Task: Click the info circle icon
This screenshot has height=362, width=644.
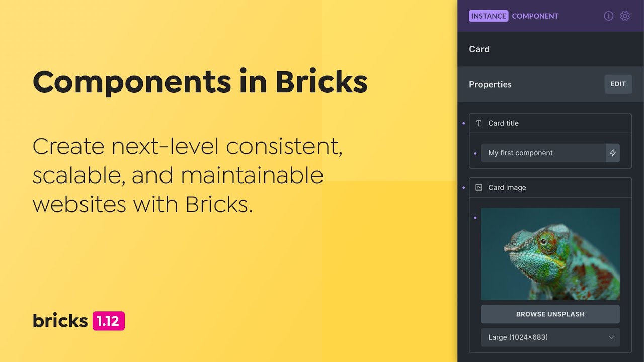Action: click(x=608, y=16)
